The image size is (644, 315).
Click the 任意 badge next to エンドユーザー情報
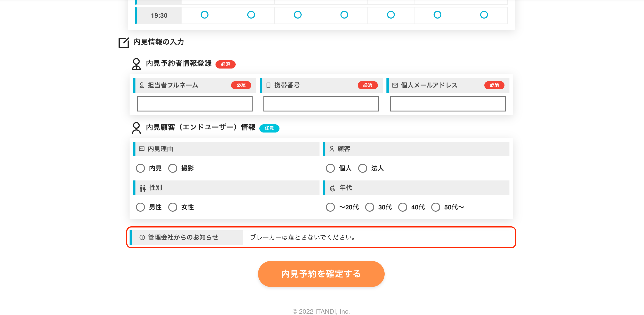click(269, 128)
